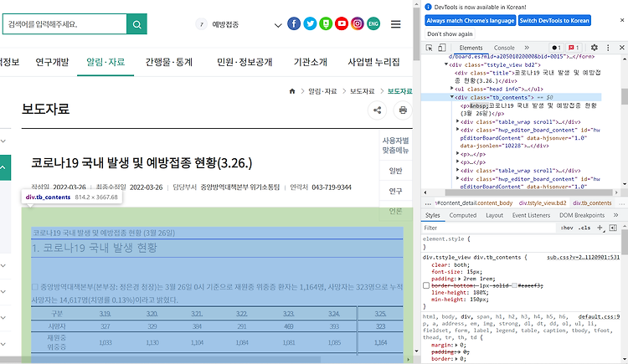
Task: Collapse the div tstyle_view bd2 node
Action: click(446, 64)
